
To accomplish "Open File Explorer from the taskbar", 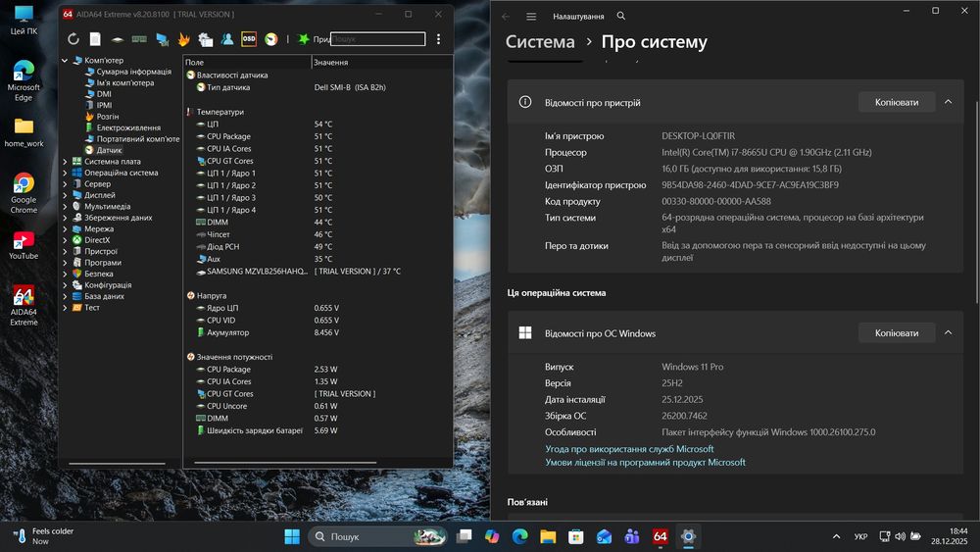I will click(x=548, y=536).
